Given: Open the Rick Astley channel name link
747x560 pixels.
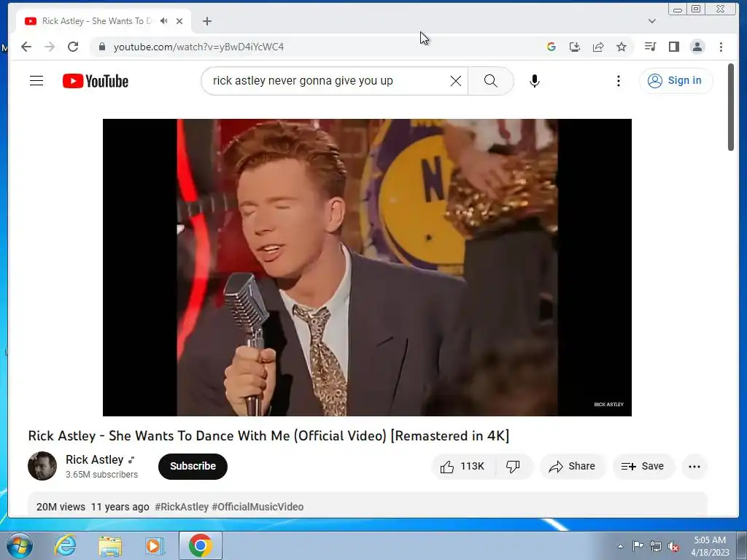Looking at the screenshot, I should tap(94, 459).
